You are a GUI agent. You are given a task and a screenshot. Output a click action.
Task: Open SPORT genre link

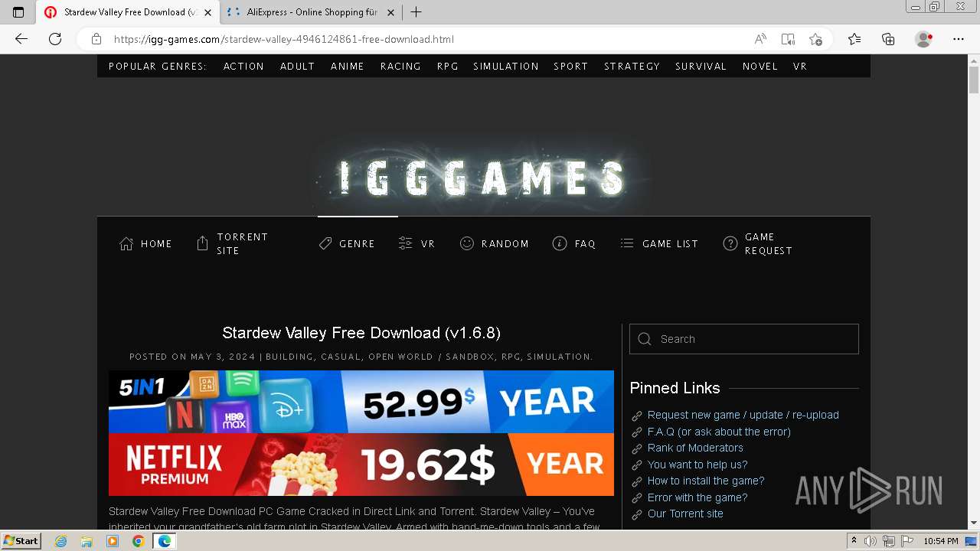click(x=571, y=67)
